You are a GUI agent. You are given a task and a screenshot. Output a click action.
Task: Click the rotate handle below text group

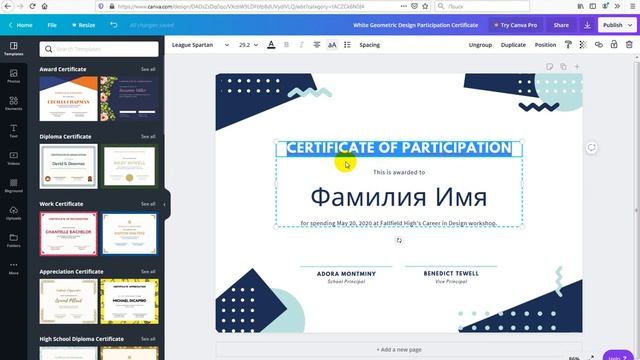399,240
